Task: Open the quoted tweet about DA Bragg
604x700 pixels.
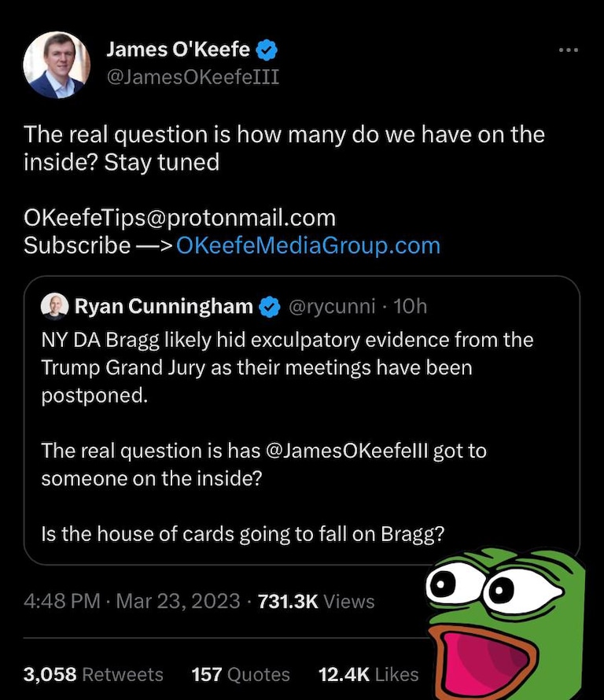Action: pos(302,420)
